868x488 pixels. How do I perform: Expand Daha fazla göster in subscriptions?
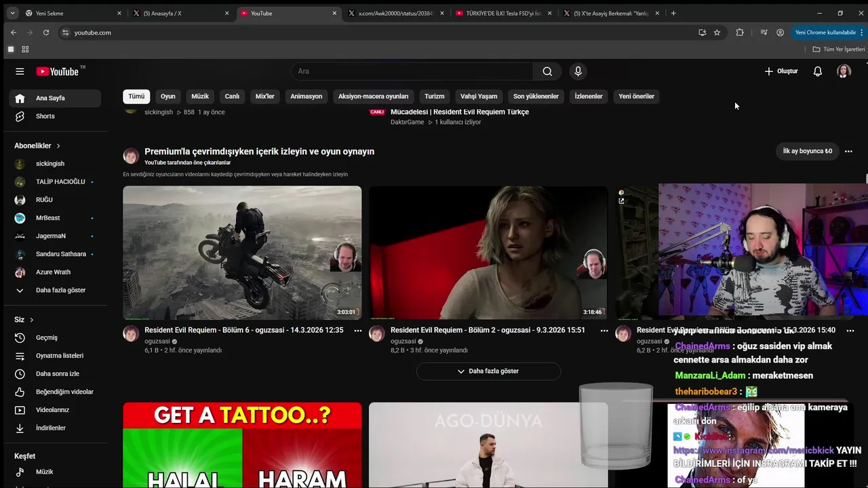point(55,290)
